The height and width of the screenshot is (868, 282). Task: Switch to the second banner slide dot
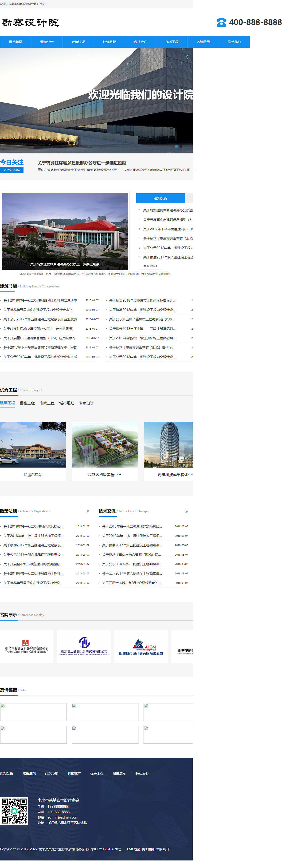(x=181, y=147)
